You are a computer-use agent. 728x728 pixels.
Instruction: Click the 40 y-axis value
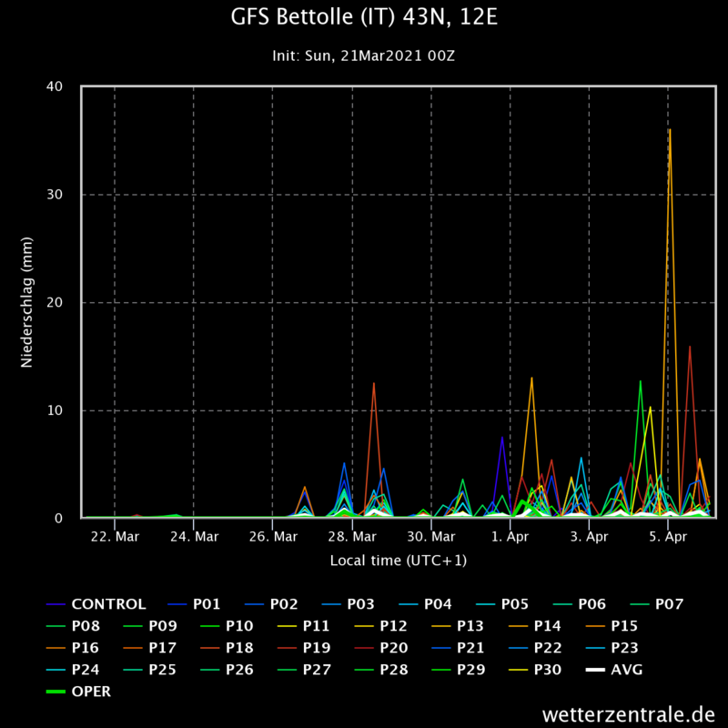[55, 86]
